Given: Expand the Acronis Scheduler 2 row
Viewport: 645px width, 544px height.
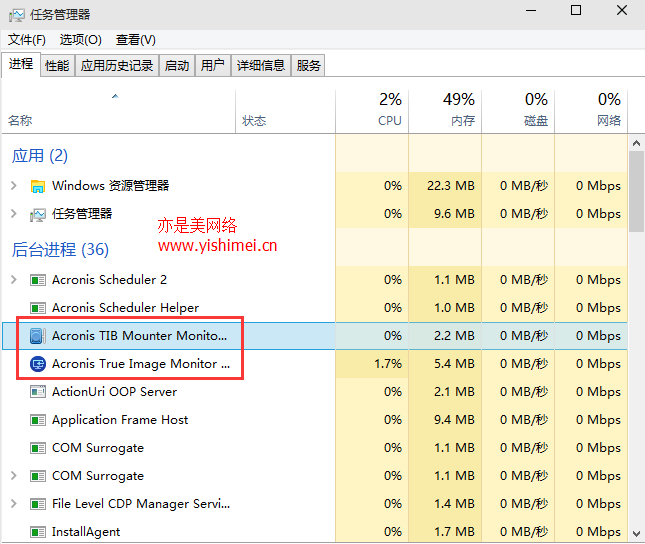Looking at the screenshot, I should coord(14,280).
